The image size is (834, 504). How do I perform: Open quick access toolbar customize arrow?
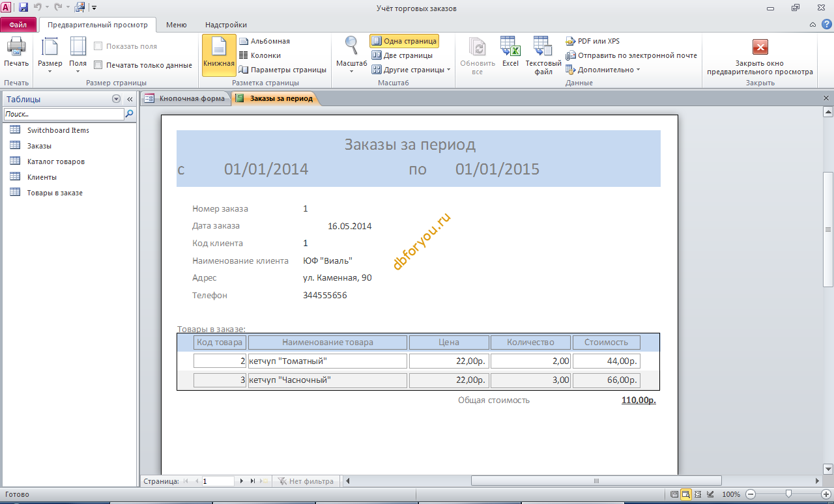tap(94, 8)
